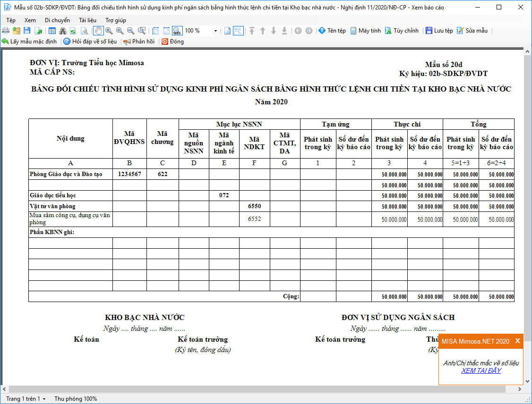Click the XEM TẠI ĐÂY link
Image resolution: width=532 pixels, height=404 pixels.
(481, 371)
